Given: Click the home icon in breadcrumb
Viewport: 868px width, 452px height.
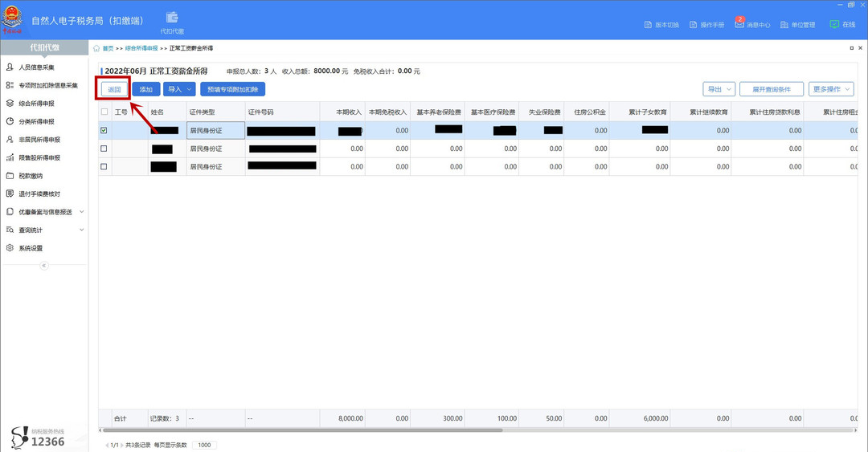Looking at the screenshot, I should [96, 48].
